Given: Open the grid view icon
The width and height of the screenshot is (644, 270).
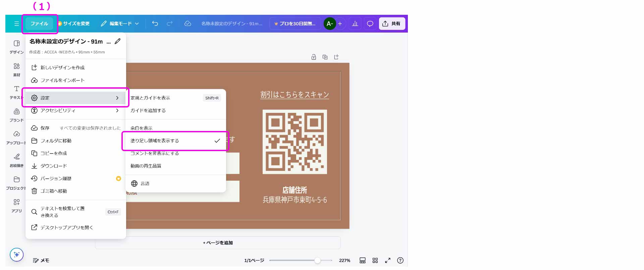Looking at the screenshot, I should click(x=375, y=260).
